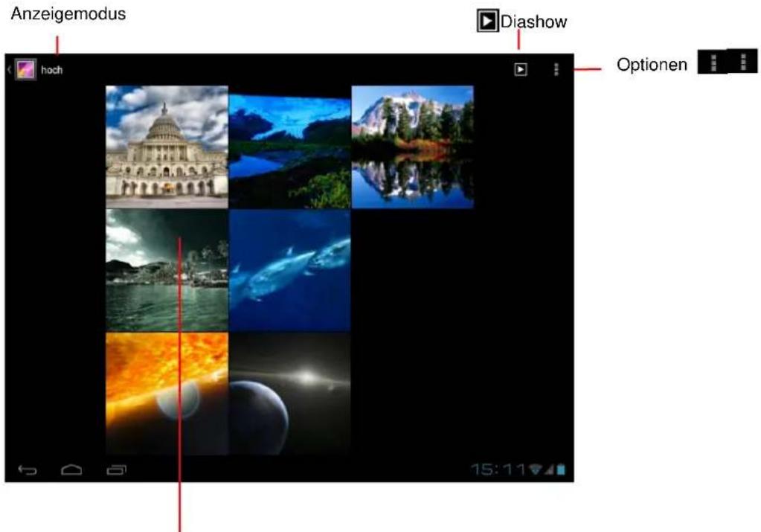Open the underwater dolphins photo
Viewport: 761px width, 532px height.
[289, 270]
